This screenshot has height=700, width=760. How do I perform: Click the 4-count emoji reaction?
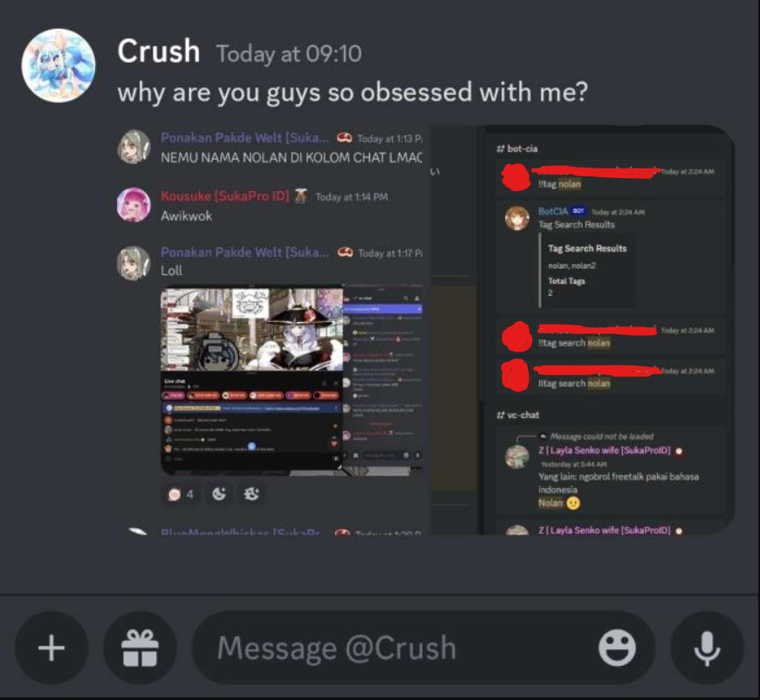(x=180, y=494)
